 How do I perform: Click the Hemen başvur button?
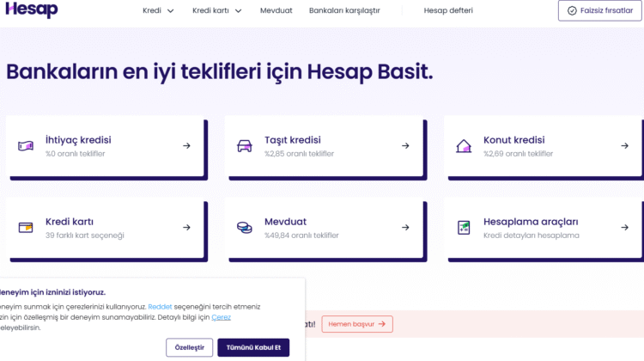pyautogui.click(x=357, y=324)
